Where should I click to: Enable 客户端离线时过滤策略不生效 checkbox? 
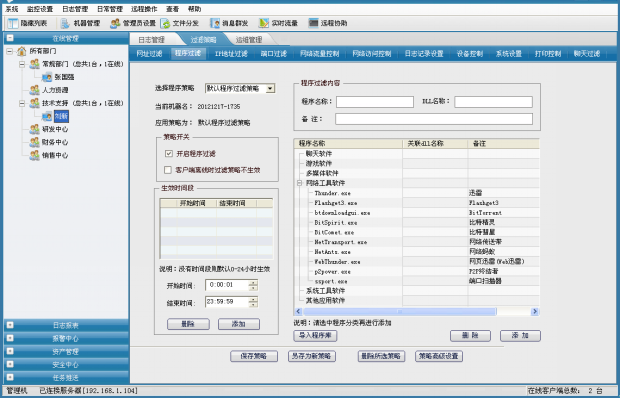pyautogui.click(x=168, y=170)
